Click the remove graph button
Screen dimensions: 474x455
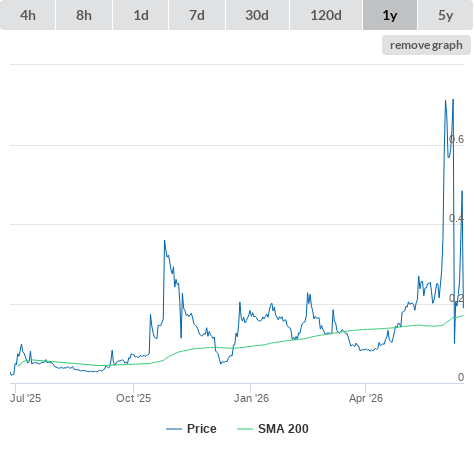pyautogui.click(x=426, y=45)
